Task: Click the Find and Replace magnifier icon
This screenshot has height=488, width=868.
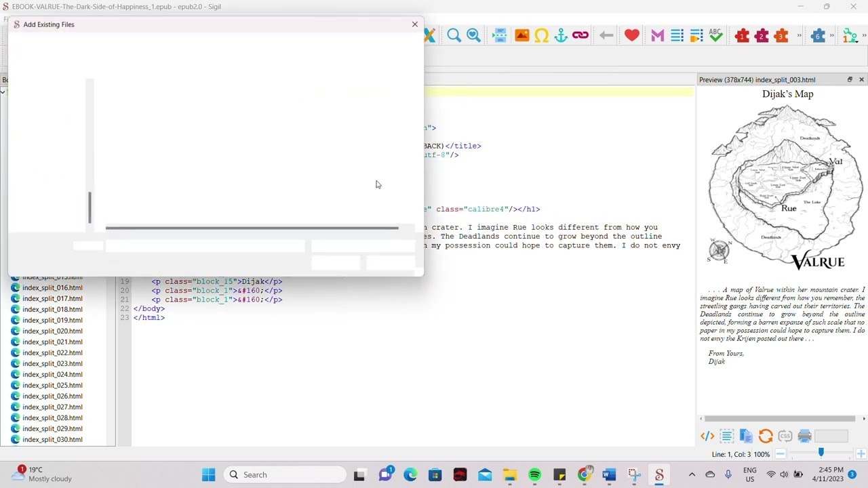Action: coord(454,35)
